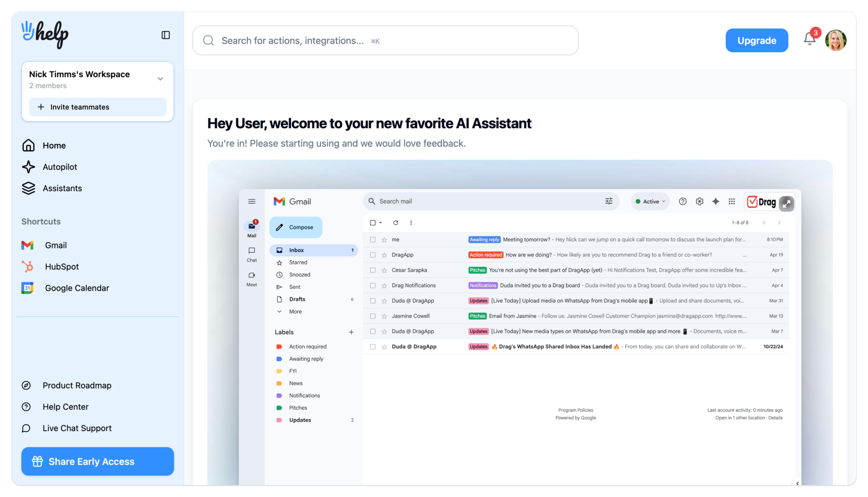
Task: Open the Gmail shortcut
Action: (x=44, y=245)
